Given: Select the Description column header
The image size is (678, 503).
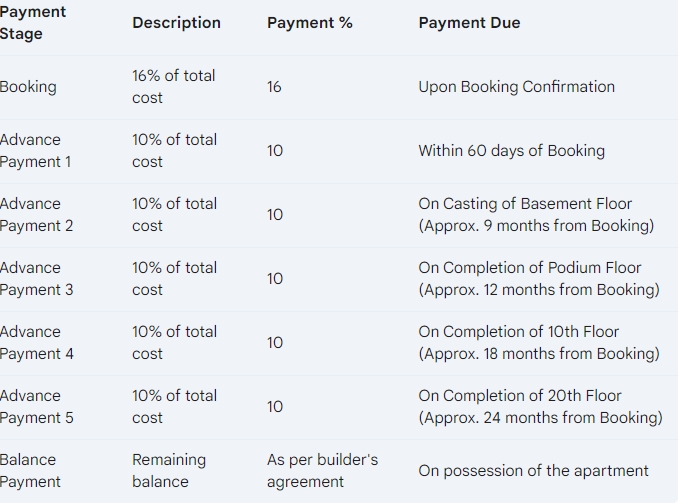Looking at the screenshot, I should click(176, 22).
